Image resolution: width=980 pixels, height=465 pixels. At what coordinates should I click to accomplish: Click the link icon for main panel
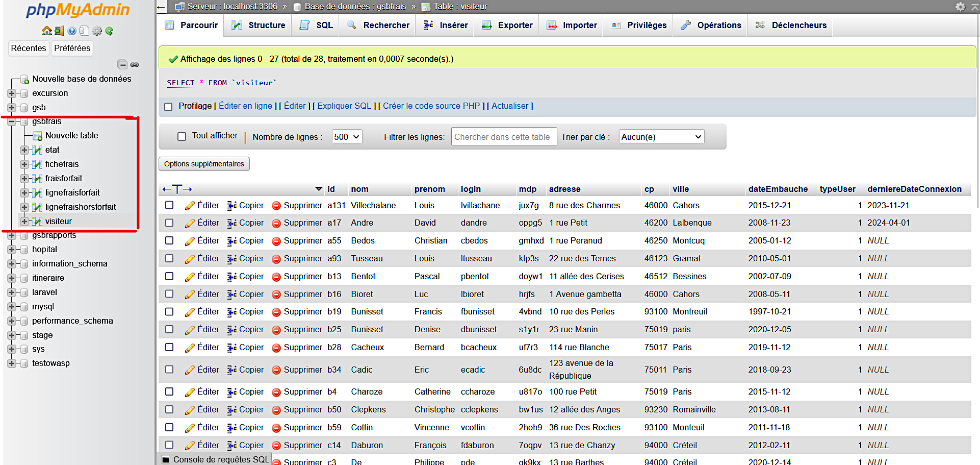(x=135, y=64)
